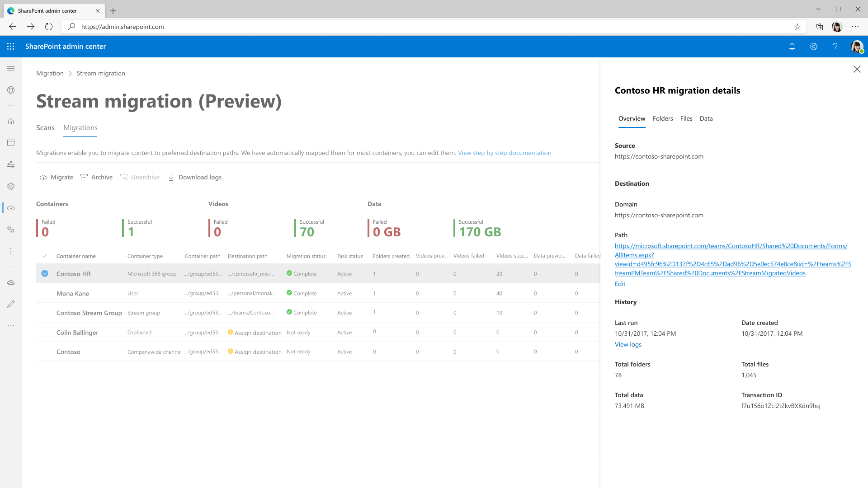Select the Scans tab

pos(45,127)
